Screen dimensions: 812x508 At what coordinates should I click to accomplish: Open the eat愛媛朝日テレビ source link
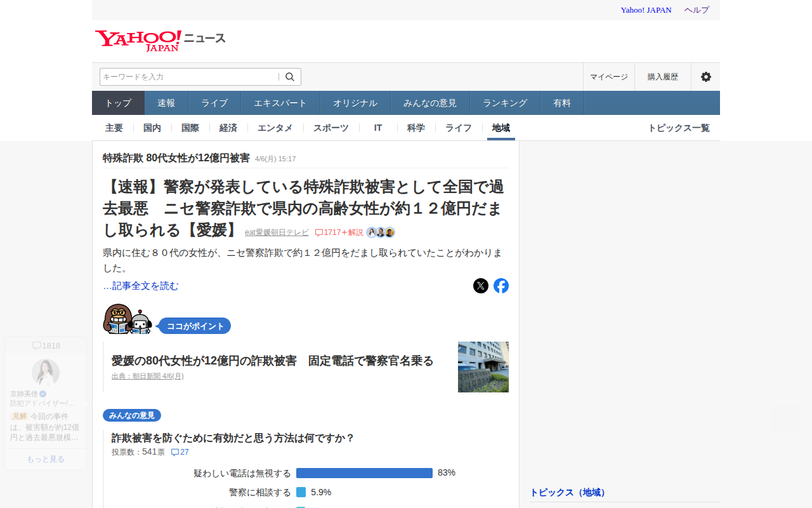coord(277,232)
